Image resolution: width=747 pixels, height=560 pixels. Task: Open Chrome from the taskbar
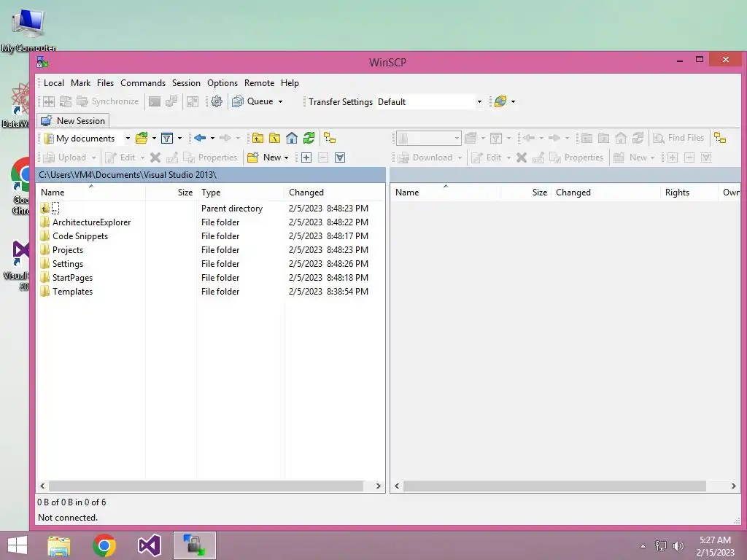point(104,545)
